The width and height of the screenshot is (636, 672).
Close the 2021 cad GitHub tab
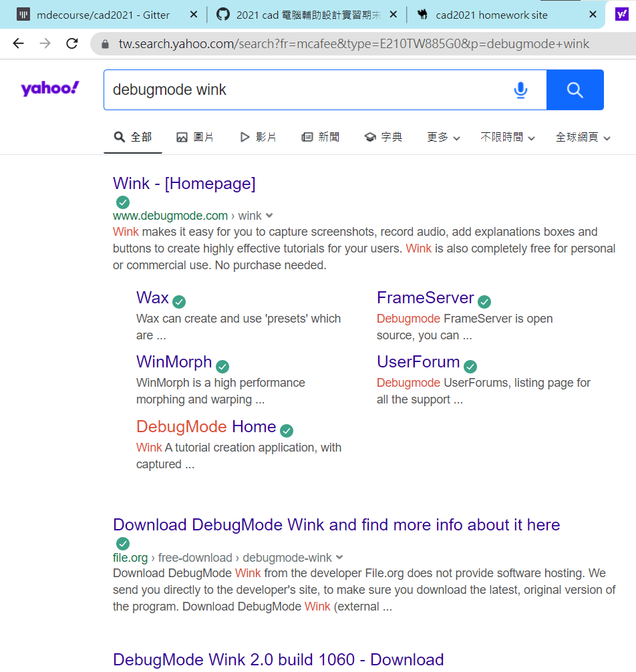tap(393, 15)
